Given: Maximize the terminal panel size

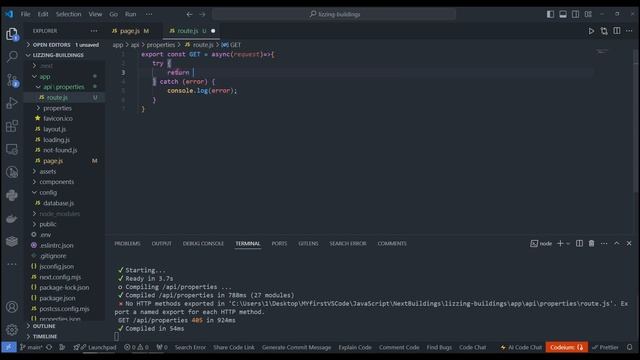Looking at the screenshot, I should [x=617, y=243].
